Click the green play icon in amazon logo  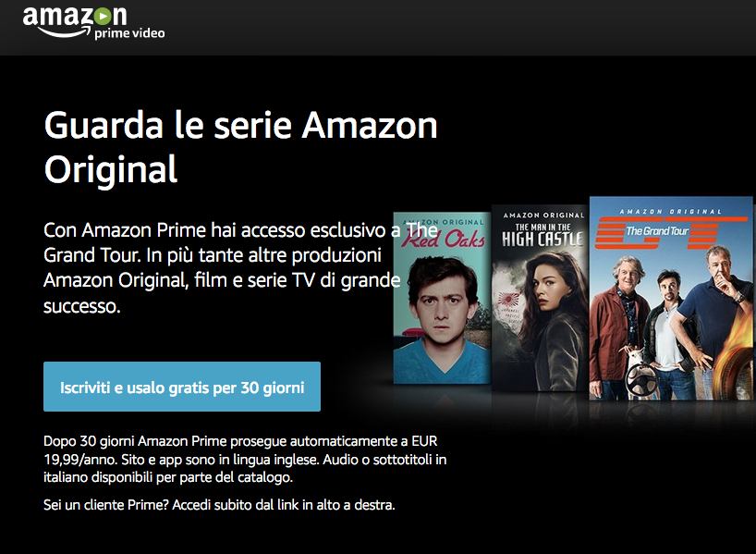coord(103,18)
